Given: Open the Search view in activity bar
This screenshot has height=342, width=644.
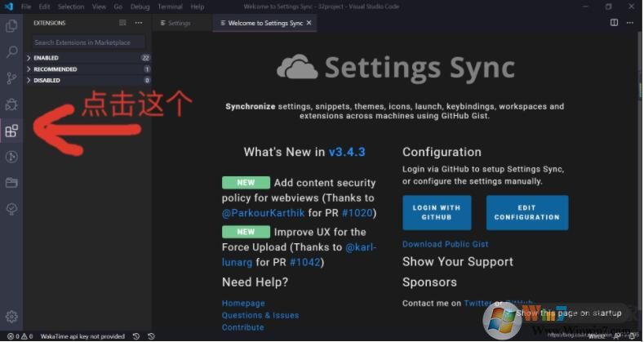Looking at the screenshot, I should coord(11,52).
